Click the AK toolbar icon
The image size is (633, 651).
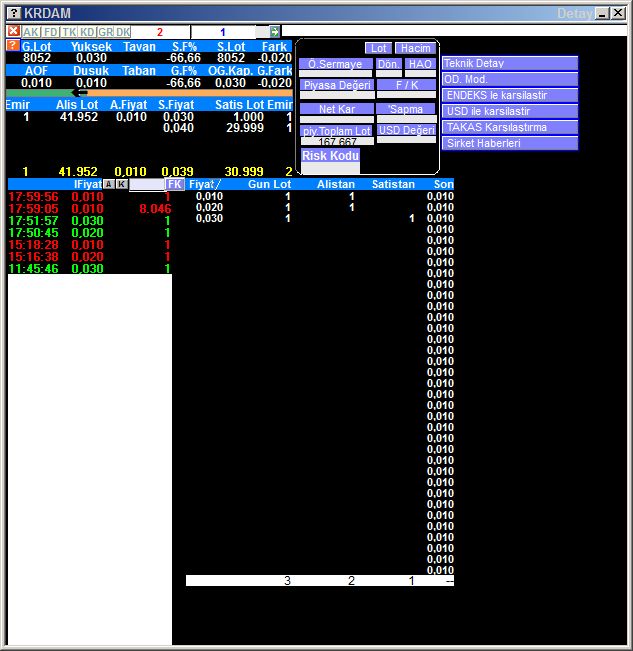tap(31, 32)
